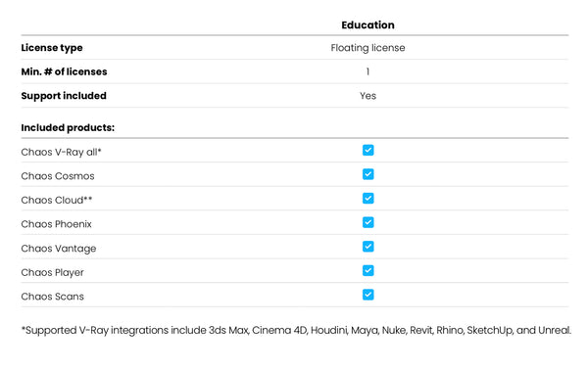Click the supported V-Ray integrations footnote
The width and height of the screenshot is (588, 370).
[x=296, y=330]
